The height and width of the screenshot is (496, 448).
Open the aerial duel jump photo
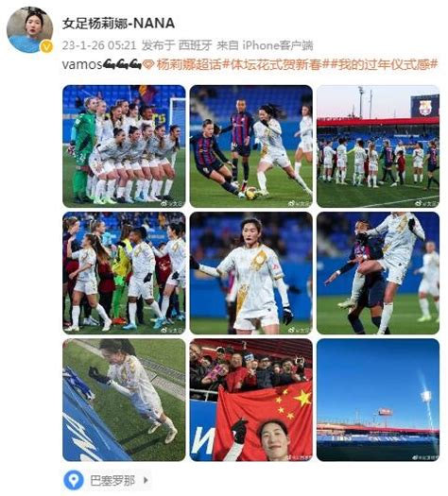(x=378, y=273)
